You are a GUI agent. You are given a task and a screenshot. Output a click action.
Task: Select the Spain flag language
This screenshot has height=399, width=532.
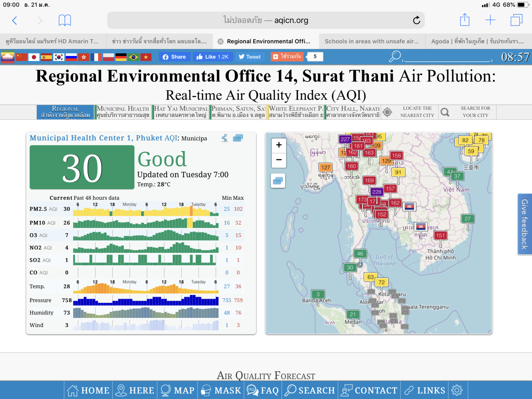click(x=46, y=57)
